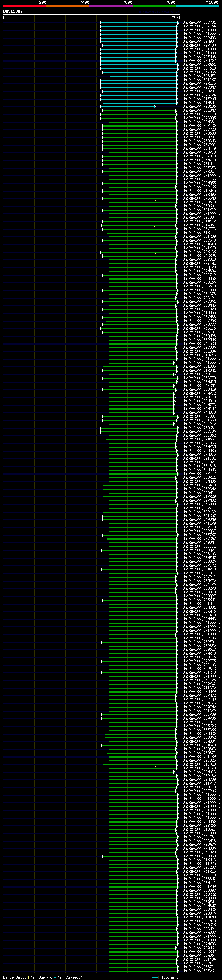Open hit UniRef100_C3JAK1
The width and height of the screenshot is (222, 980).
pos(199,573)
